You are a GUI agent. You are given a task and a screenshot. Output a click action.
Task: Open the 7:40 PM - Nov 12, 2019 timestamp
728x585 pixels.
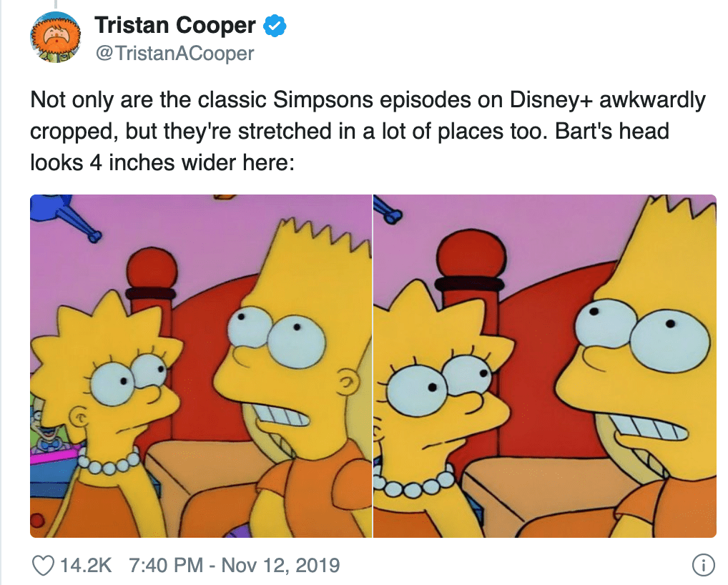234,566
